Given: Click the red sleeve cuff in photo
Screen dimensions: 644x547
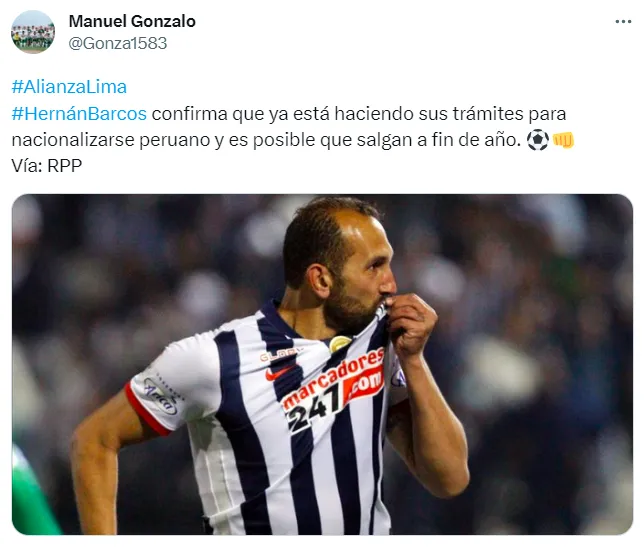Looking at the screenshot, I should [146, 410].
